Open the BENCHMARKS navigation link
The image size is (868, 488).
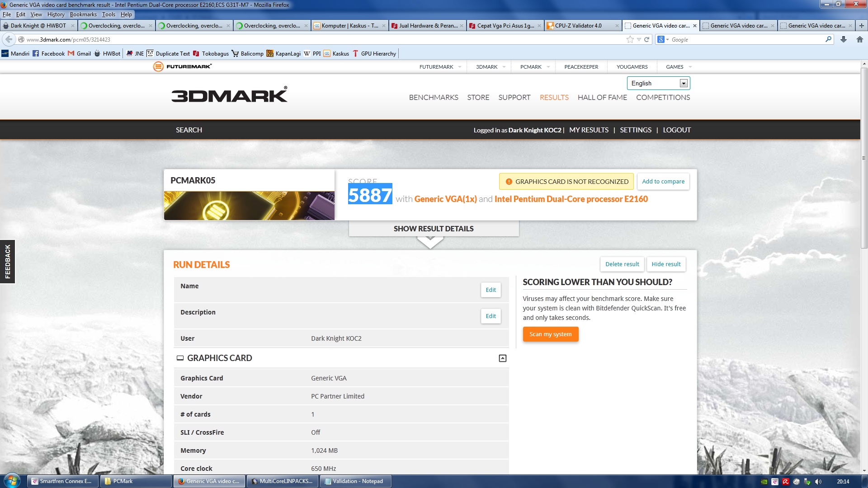click(x=434, y=98)
